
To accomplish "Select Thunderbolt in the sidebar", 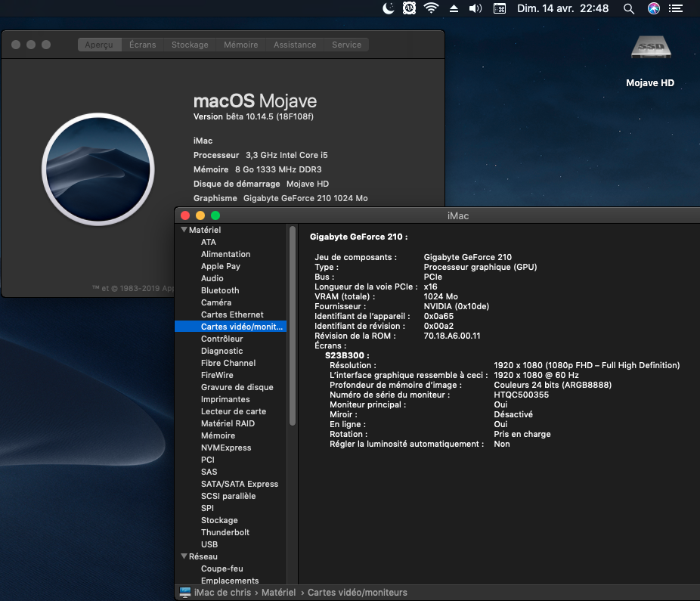I will 225,532.
